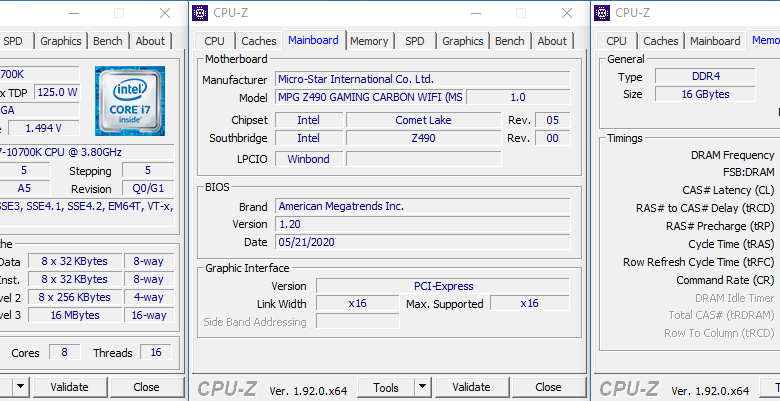780x401 pixels.
Task: Click memory Size value 16 GBytes
Action: [x=705, y=94]
